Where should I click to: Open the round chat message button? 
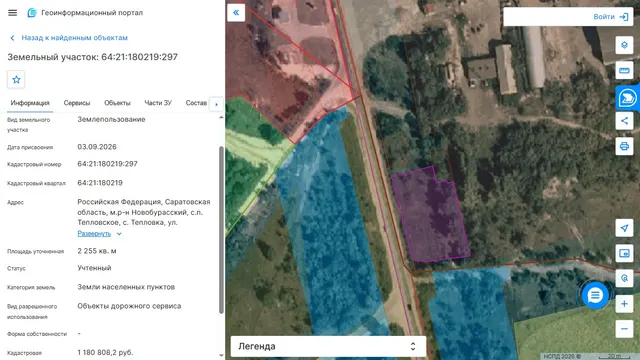click(x=595, y=295)
